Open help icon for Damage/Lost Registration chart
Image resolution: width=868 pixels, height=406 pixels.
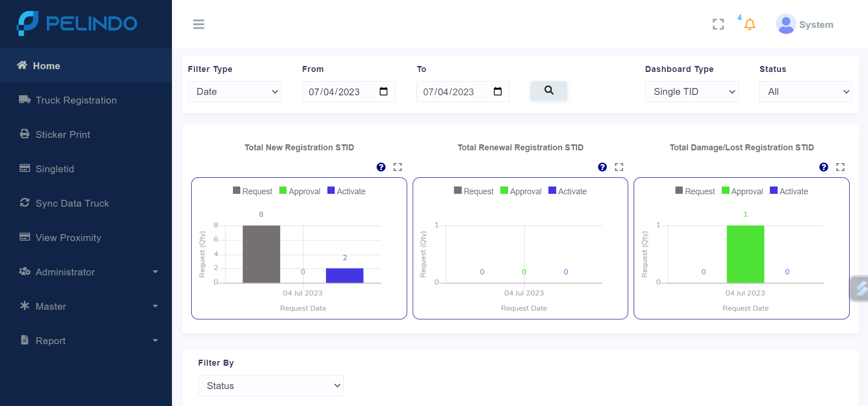824,167
